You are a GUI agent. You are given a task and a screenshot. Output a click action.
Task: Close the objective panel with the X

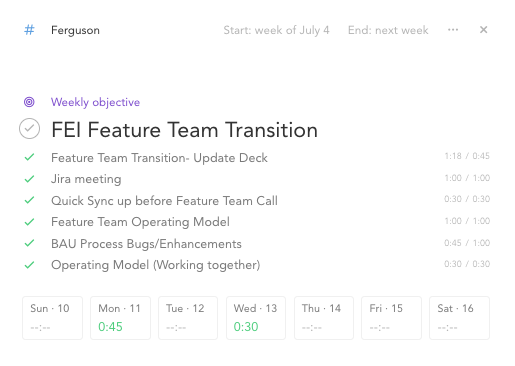483,30
